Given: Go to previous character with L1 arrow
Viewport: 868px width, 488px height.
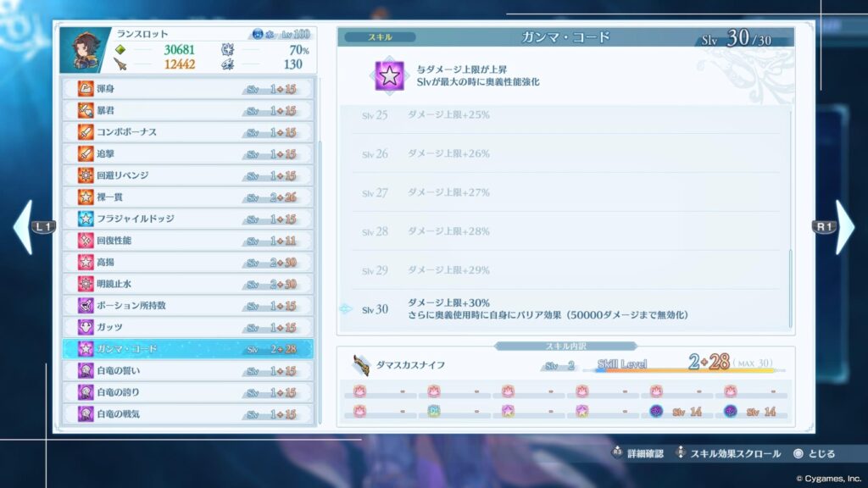Looking at the screenshot, I should (x=27, y=227).
